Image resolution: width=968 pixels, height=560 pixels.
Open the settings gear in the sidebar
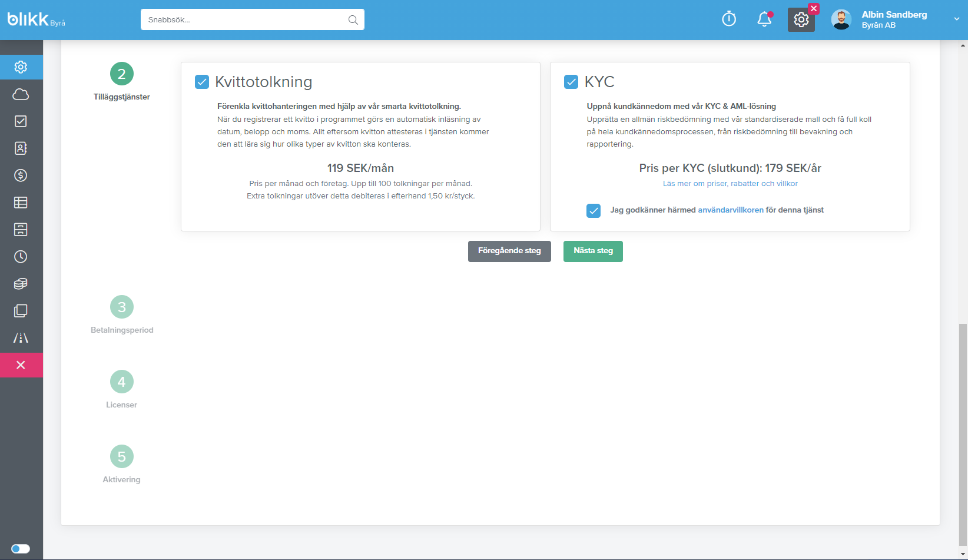(x=21, y=67)
